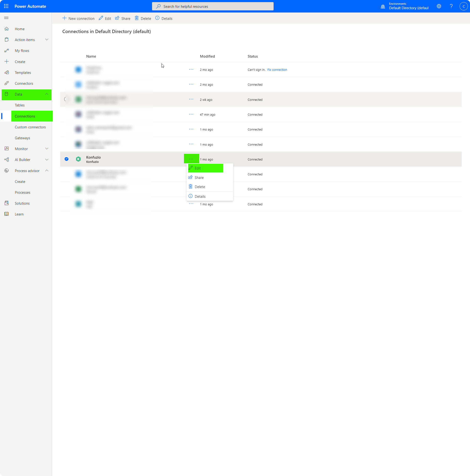Focus the Search for helpful resources box

coord(213,6)
